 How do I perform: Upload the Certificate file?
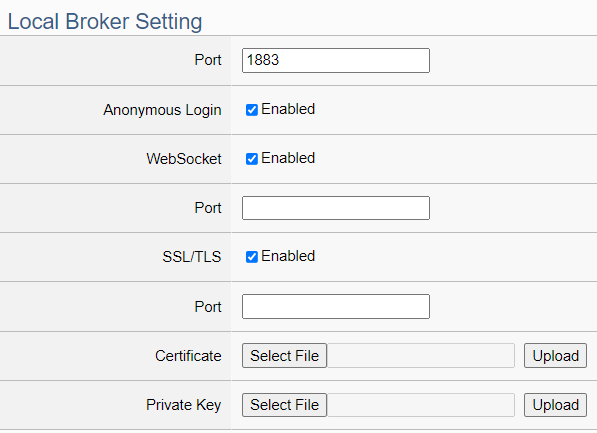pos(555,356)
